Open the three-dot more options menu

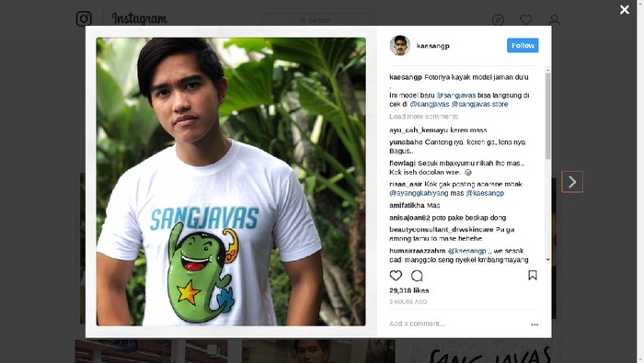pyautogui.click(x=535, y=324)
